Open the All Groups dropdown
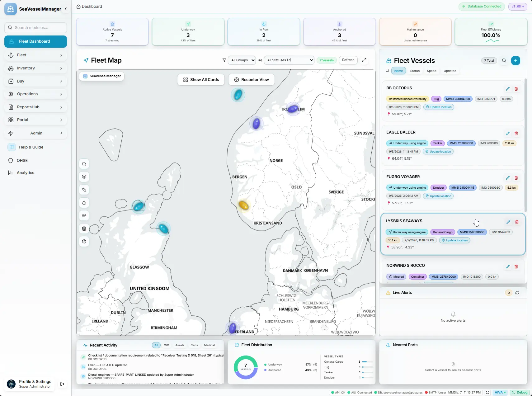The image size is (532, 396). [x=242, y=60]
